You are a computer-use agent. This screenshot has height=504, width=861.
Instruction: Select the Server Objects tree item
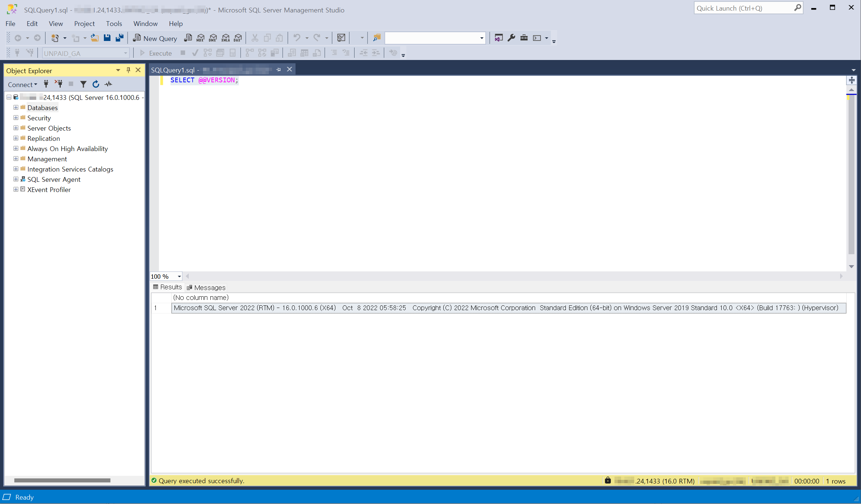(49, 128)
